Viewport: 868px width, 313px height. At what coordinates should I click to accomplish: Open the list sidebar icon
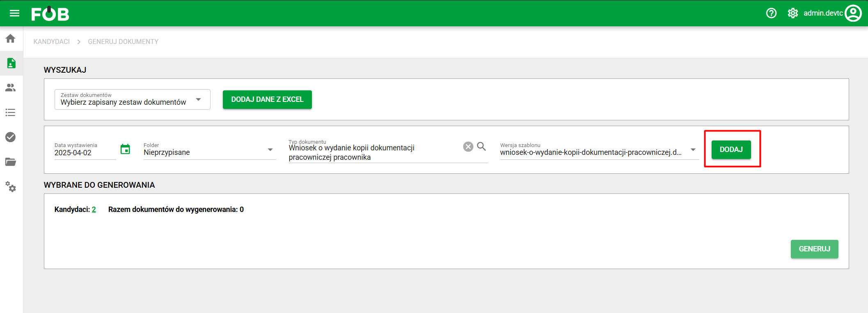(11, 113)
